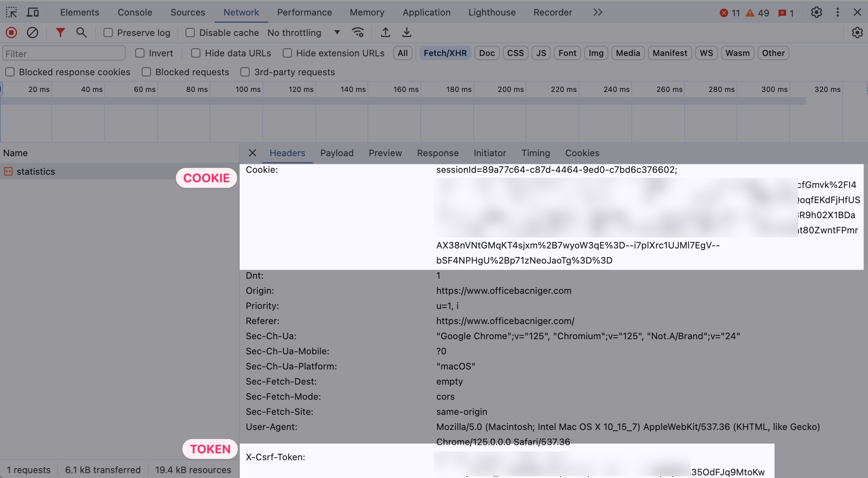Viewport: 868px width, 478px height.
Task: Check the Disable cache option
Action: pos(190,33)
